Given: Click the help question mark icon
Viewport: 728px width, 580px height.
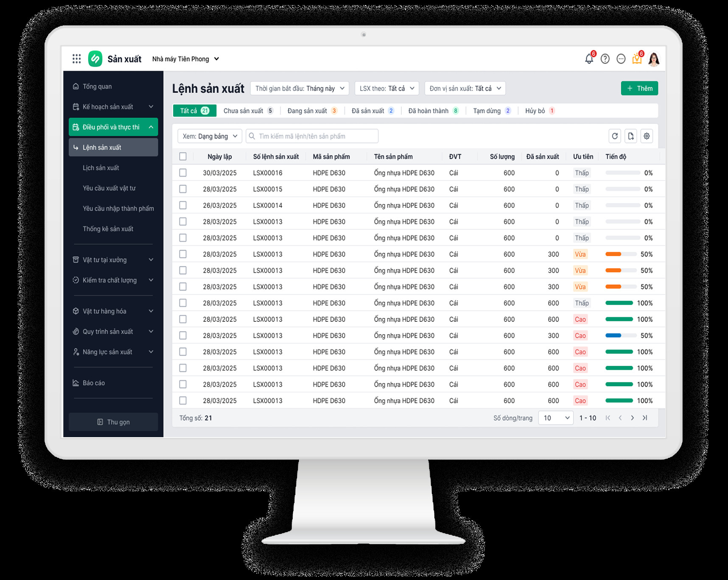Looking at the screenshot, I should (605, 59).
